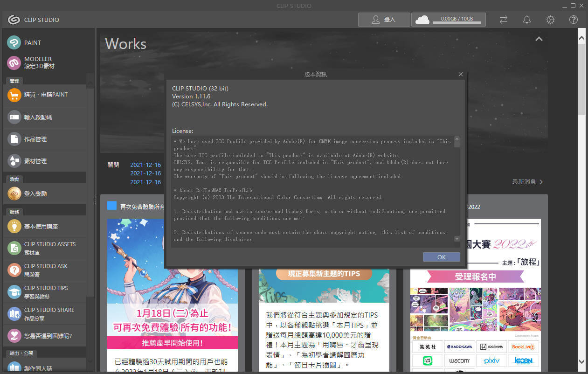
Task: Open the help question mark icon
Action: [574, 20]
